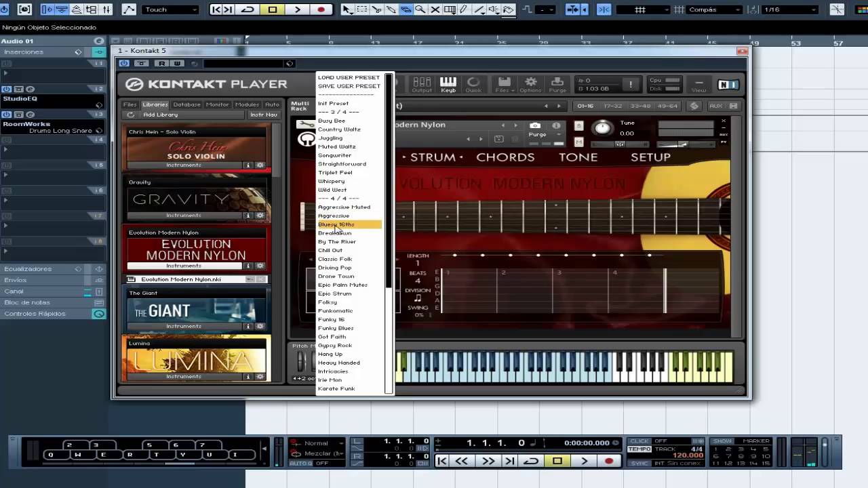The height and width of the screenshot is (488, 868).
Task: Toggle TEMPO track in transport
Action: (639, 449)
